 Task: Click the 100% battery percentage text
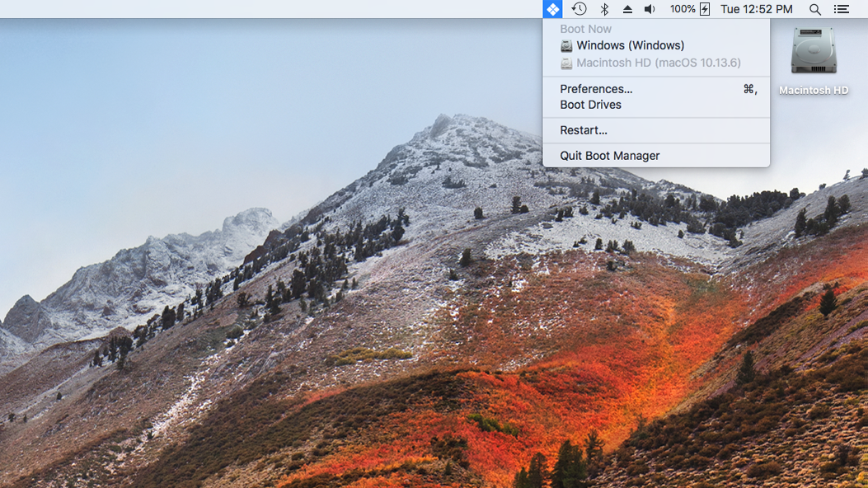(x=683, y=9)
